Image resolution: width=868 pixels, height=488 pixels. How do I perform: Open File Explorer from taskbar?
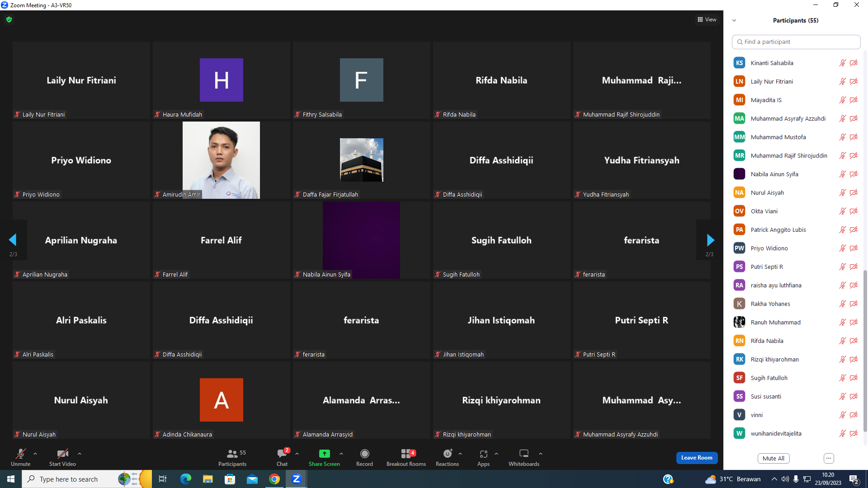point(208,479)
